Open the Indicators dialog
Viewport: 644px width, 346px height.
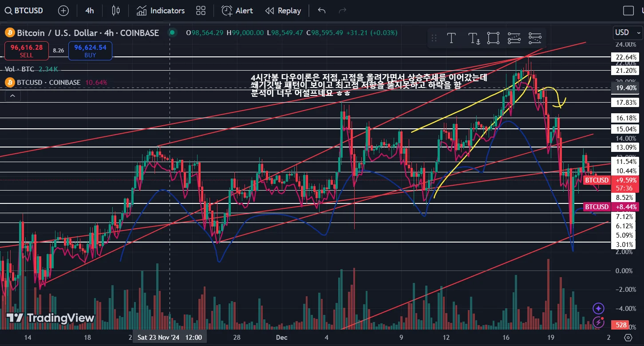pyautogui.click(x=161, y=11)
